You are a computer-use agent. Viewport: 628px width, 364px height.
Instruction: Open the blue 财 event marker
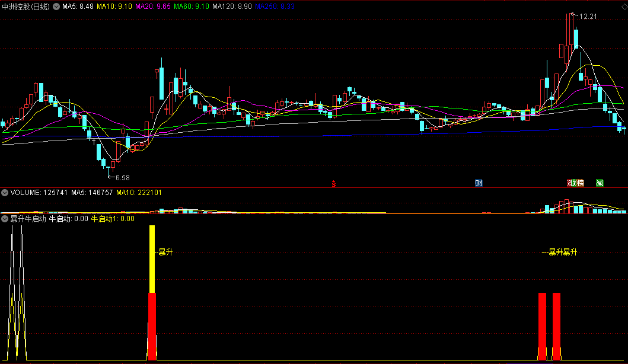pos(479,183)
